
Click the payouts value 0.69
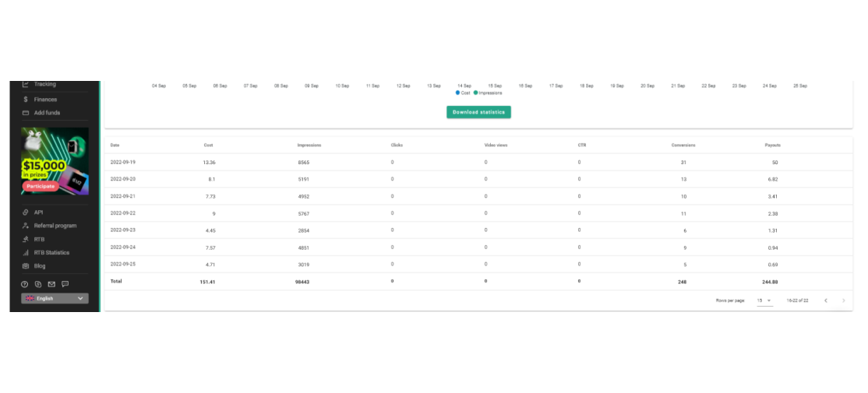(773, 265)
